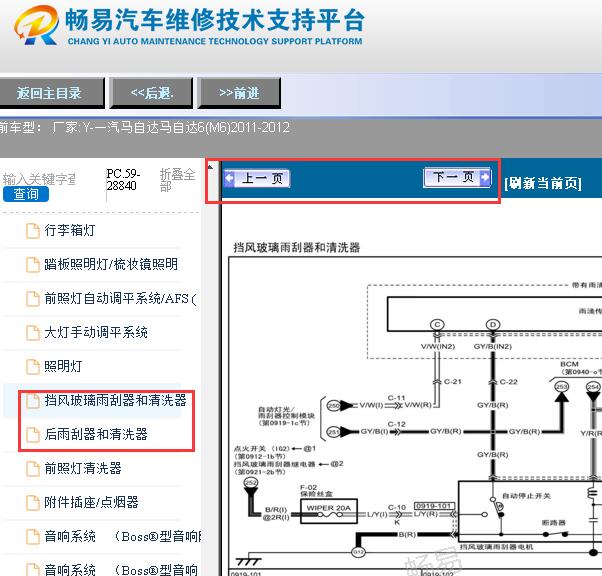The height and width of the screenshot is (576, 602).
Task: Click the document icon beside 前照灯自动调平系统
Action: pos(33,299)
